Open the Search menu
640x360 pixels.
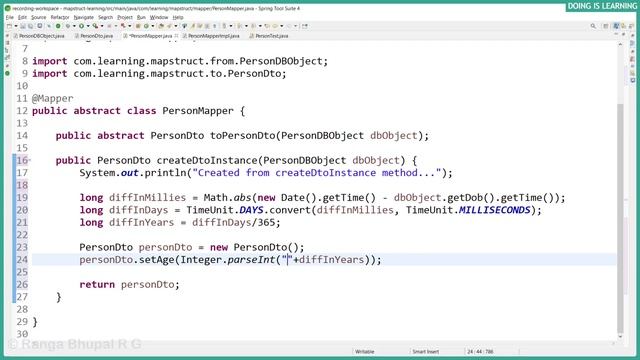[x=105, y=17]
